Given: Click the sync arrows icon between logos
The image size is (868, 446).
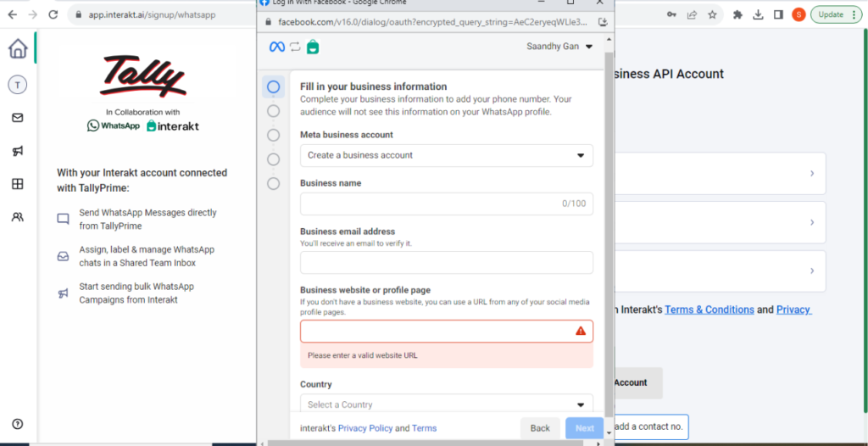Looking at the screenshot, I should coord(295,47).
